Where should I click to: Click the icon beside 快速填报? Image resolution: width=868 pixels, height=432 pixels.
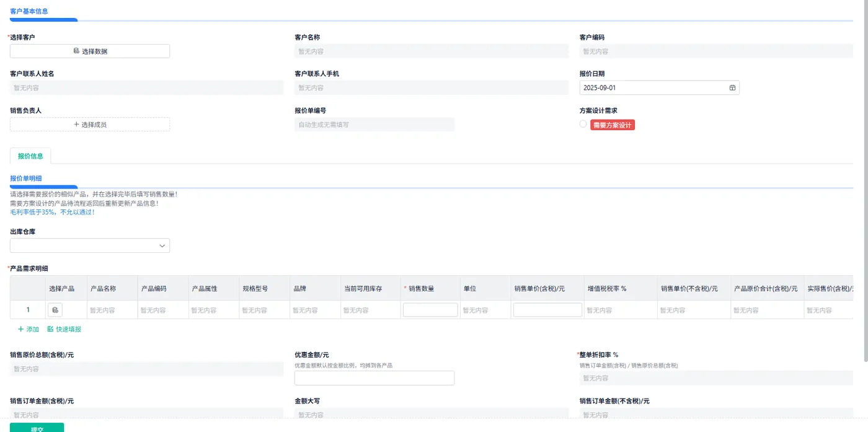(50, 329)
